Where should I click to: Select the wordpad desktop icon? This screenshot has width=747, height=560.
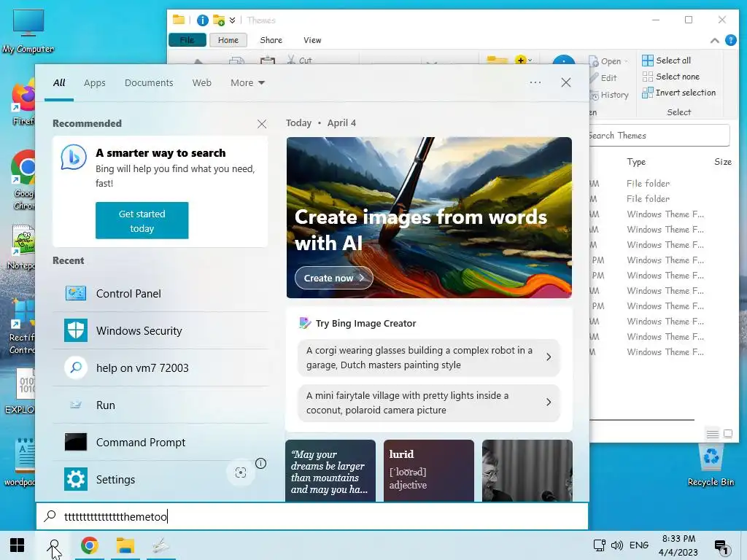click(19, 462)
